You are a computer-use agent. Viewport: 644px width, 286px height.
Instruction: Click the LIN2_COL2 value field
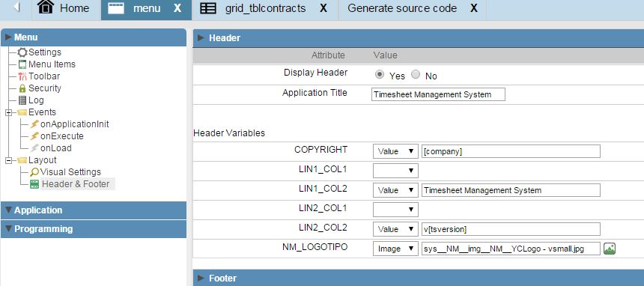point(511,229)
